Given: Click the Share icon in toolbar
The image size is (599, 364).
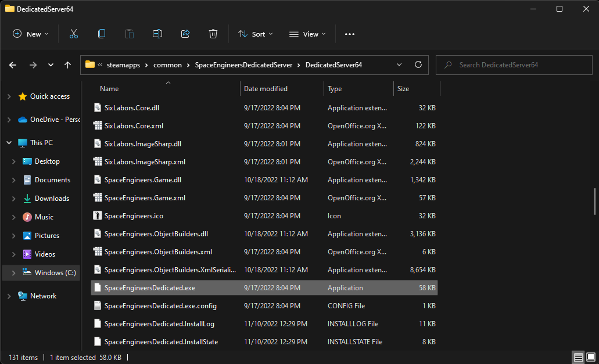Looking at the screenshot, I should click(185, 34).
